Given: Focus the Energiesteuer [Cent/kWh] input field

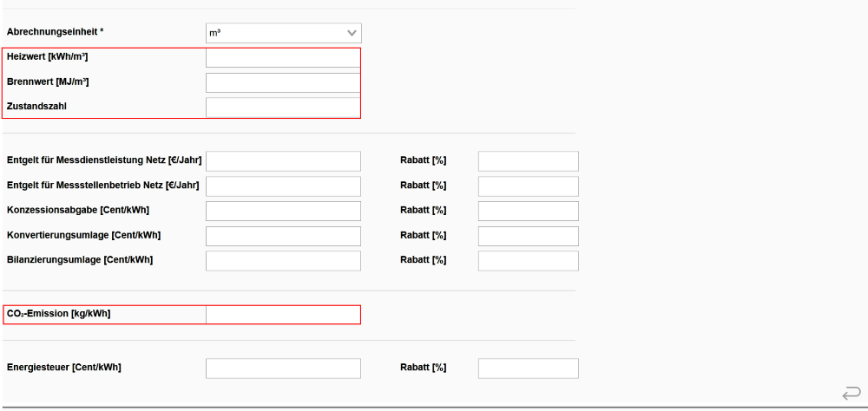Looking at the screenshot, I should (x=283, y=369).
